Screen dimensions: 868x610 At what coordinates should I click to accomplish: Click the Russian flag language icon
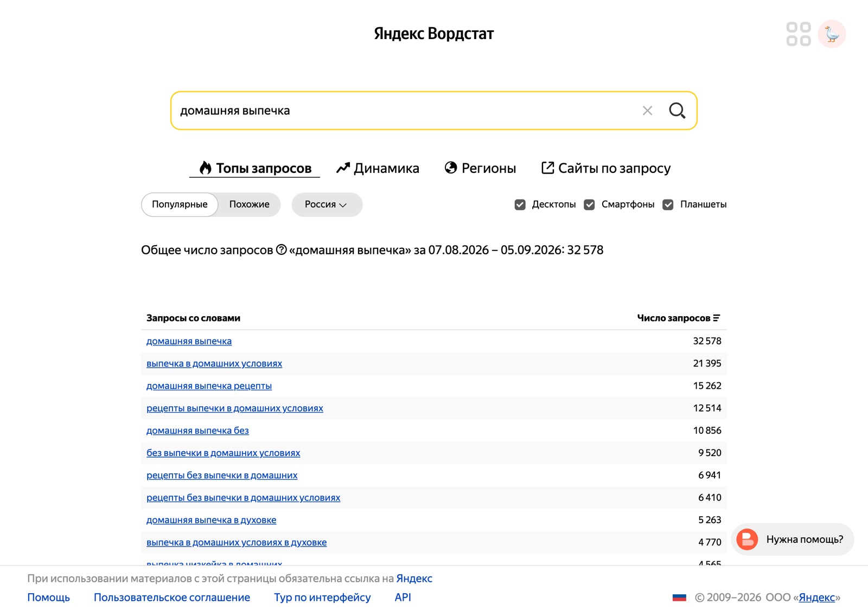click(x=679, y=598)
